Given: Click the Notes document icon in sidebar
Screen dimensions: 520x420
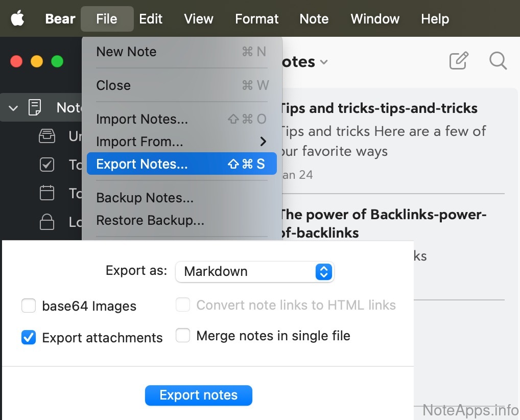Looking at the screenshot, I should coord(35,108).
